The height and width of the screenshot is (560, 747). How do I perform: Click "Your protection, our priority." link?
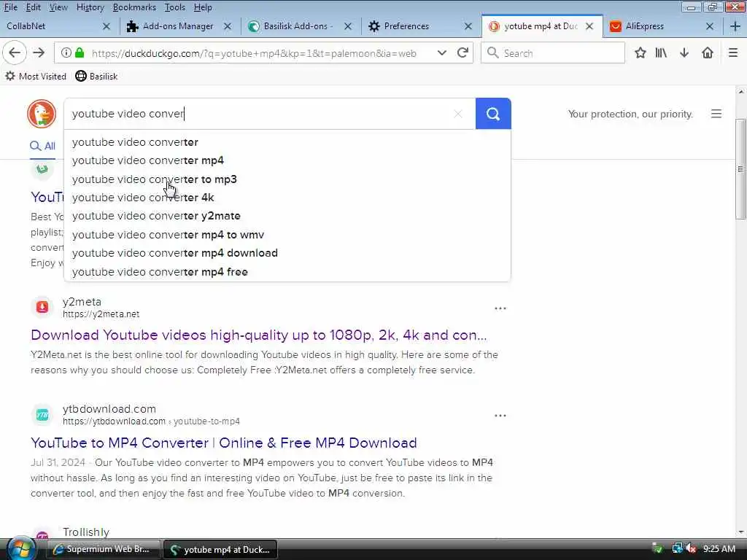(630, 114)
